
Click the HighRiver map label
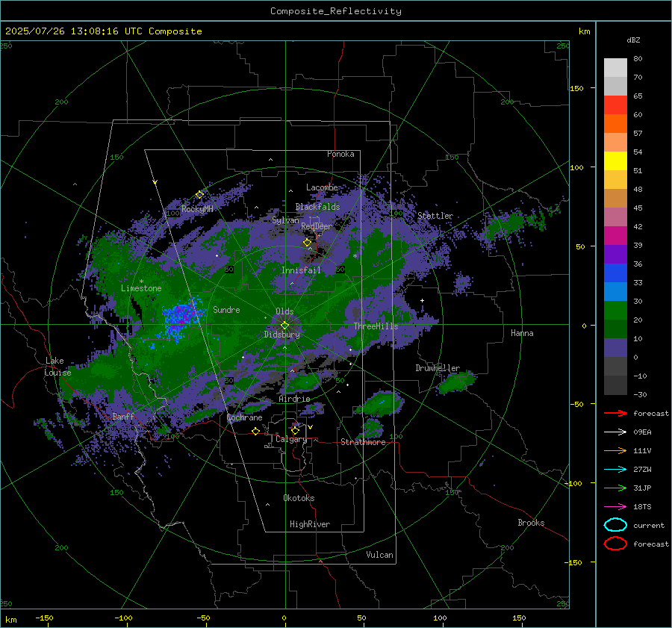[x=310, y=524]
